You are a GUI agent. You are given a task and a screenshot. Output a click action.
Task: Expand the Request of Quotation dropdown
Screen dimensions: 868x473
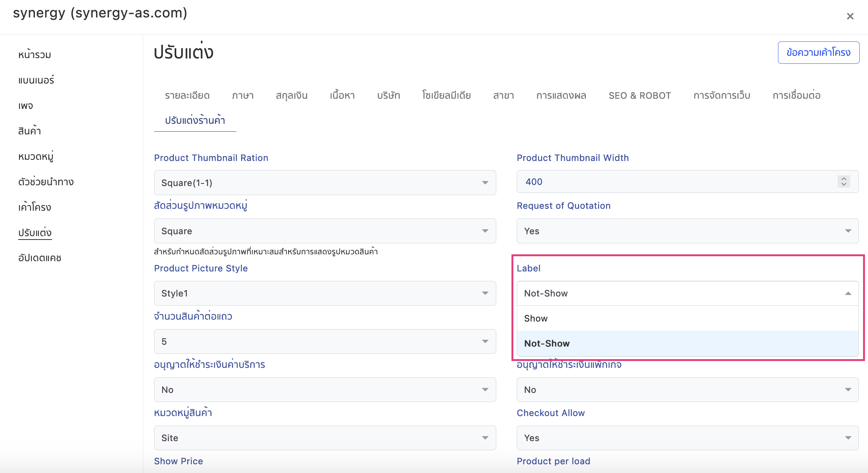point(688,231)
